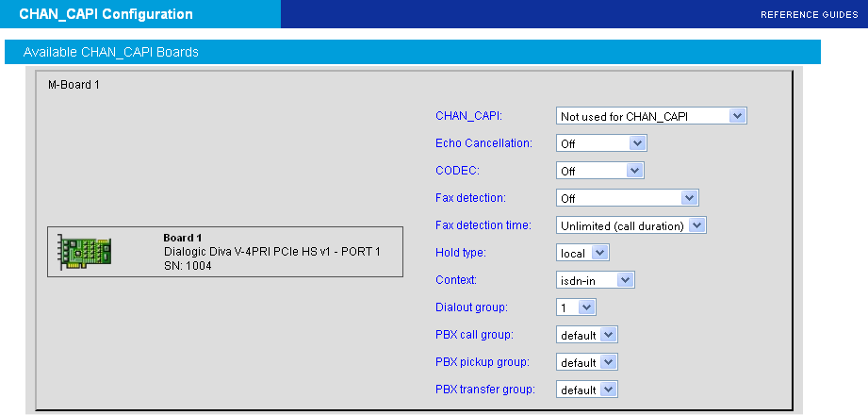Open the CHAN_CAPI usage dropdown

[651, 116]
